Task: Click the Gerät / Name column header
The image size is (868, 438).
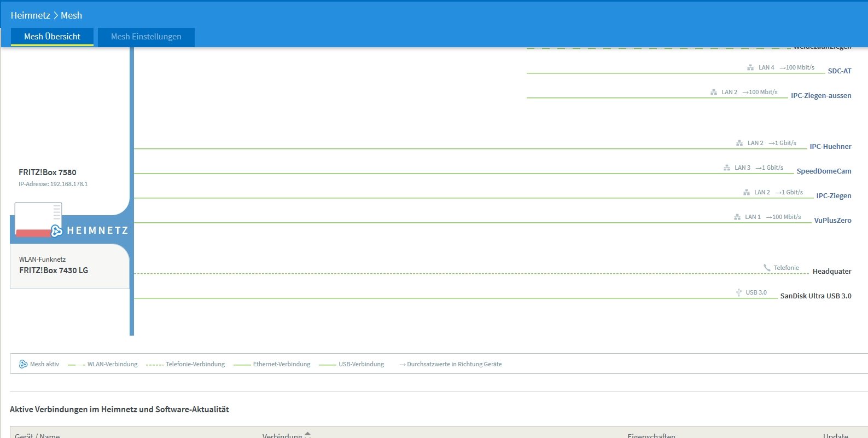Action: click(x=37, y=435)
